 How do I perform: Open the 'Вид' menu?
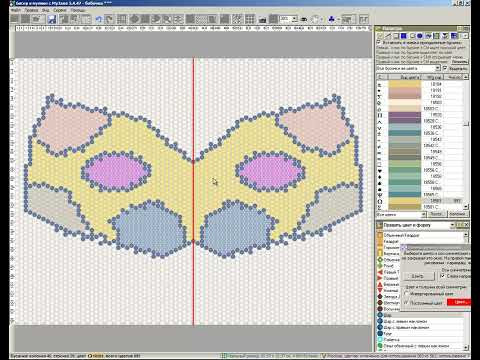[x=46, y=10]
